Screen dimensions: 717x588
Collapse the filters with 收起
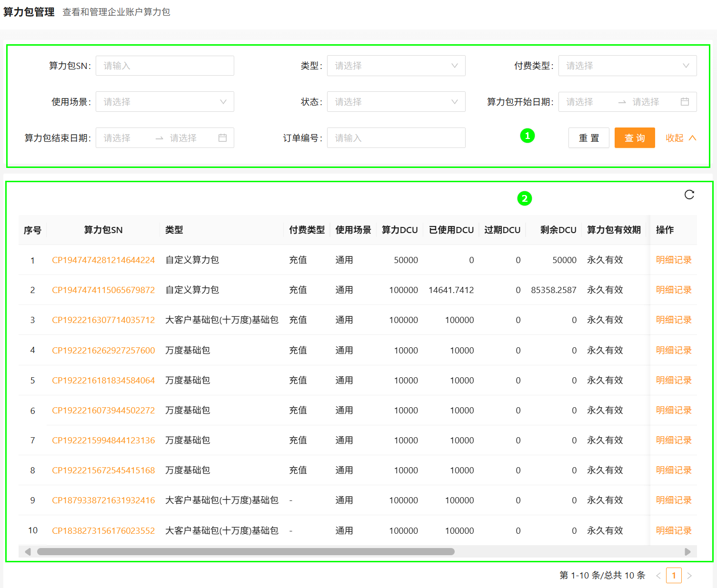680,138
